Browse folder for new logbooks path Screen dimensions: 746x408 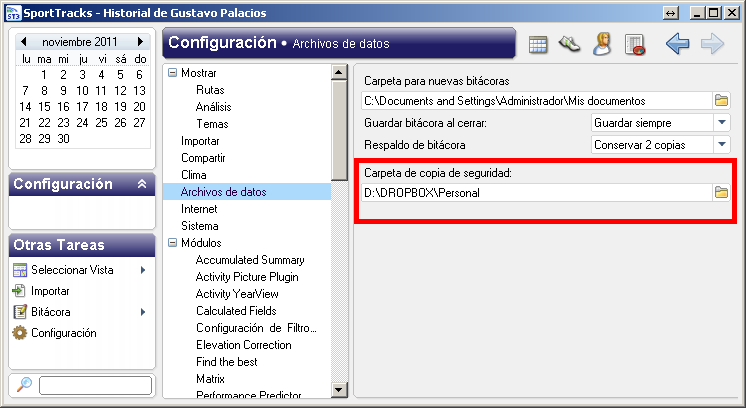click(x=721, y=101)
